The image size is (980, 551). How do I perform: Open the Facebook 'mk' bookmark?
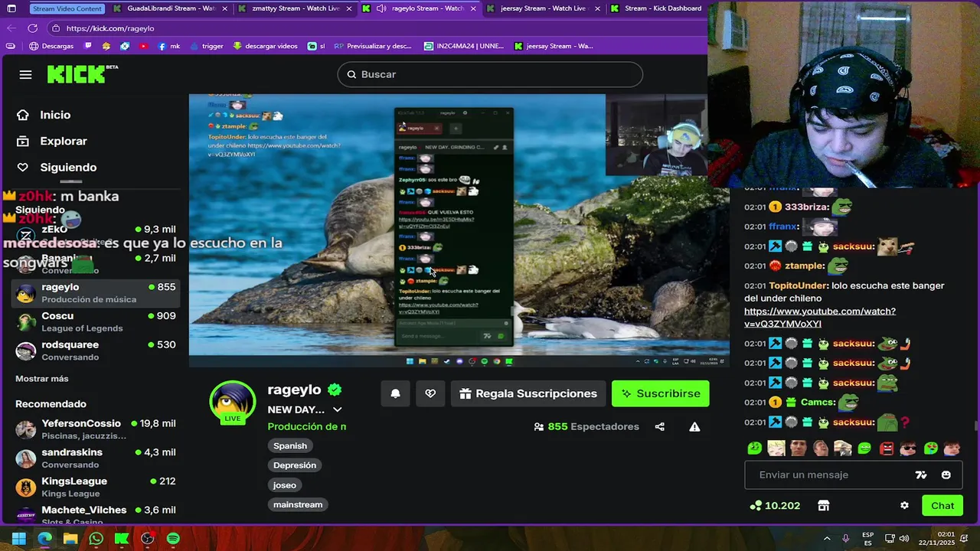(168, 46)
